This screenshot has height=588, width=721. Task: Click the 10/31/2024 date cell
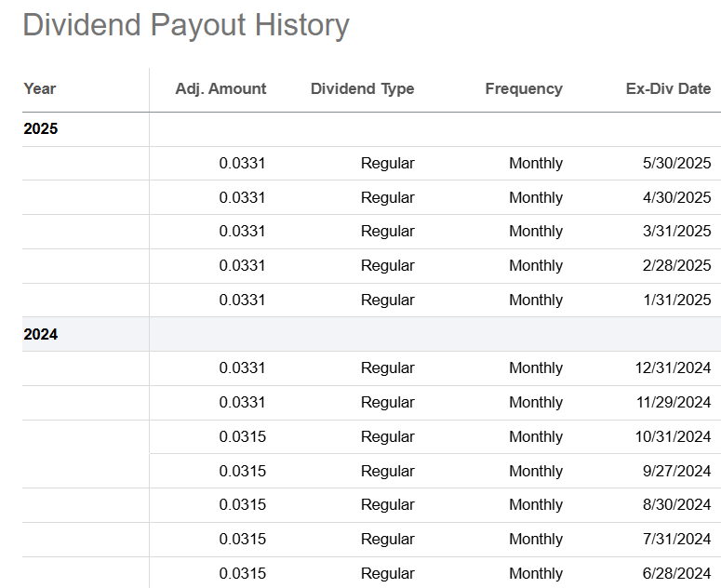pyautogui.click(x=672, y=436)
